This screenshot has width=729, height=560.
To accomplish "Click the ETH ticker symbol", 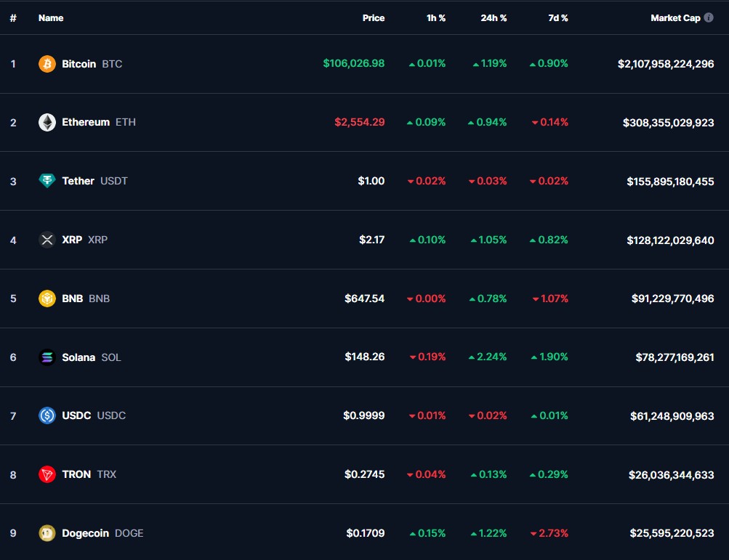I will pos(126,122).
